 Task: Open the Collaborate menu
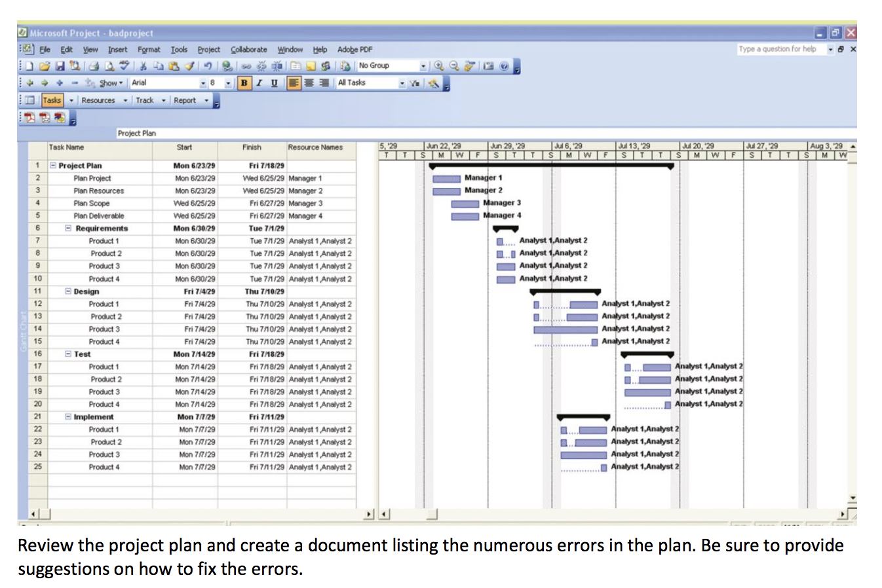(x=248, y=49)
